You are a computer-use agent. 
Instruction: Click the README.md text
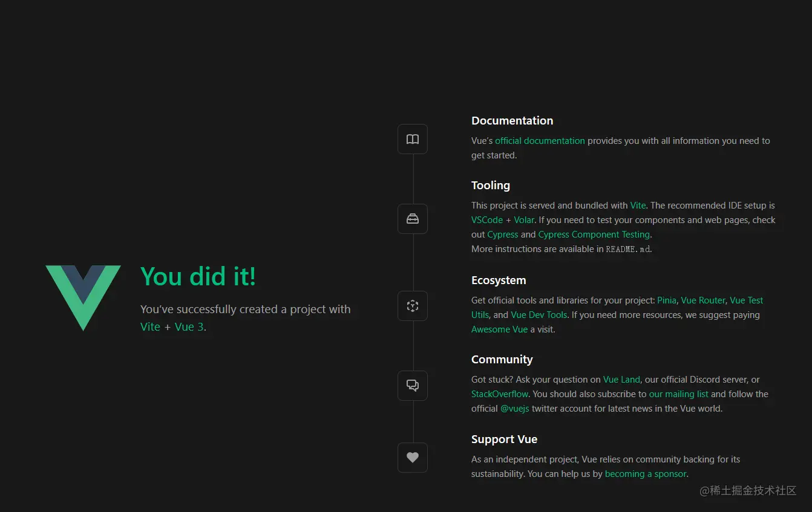[x=629, y=249]
